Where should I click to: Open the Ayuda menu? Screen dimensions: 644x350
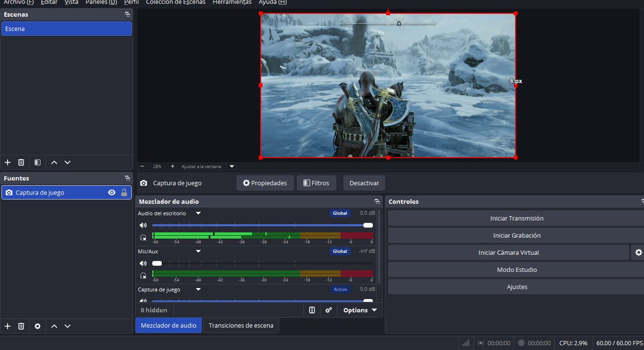tap(272, 3)
